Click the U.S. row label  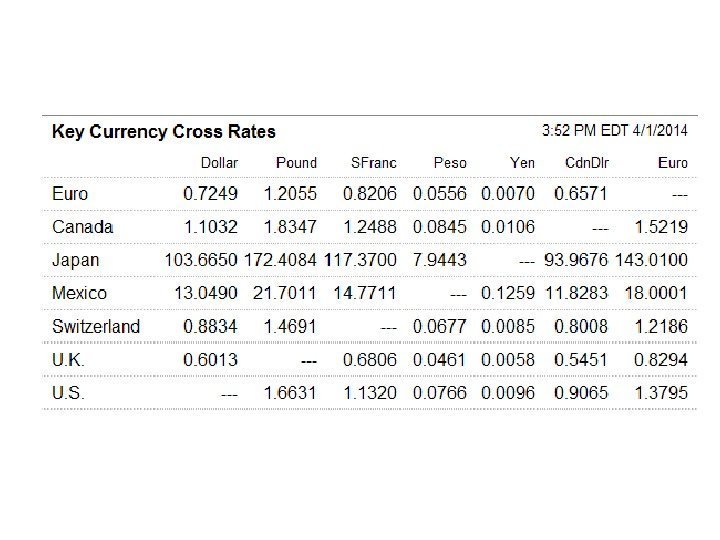coord(68,393)
